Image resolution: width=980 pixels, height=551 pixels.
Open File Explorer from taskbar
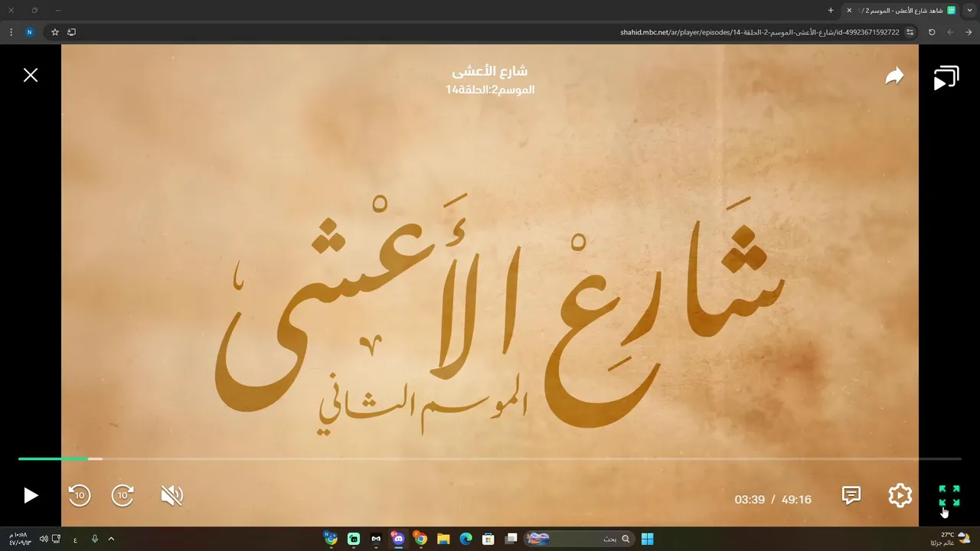[x=443, y=539]
